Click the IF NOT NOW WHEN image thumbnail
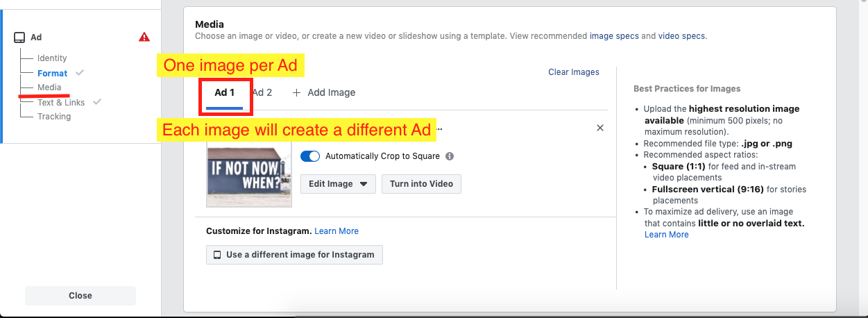This screenshot has height=318, width=868. click(249, 172)
